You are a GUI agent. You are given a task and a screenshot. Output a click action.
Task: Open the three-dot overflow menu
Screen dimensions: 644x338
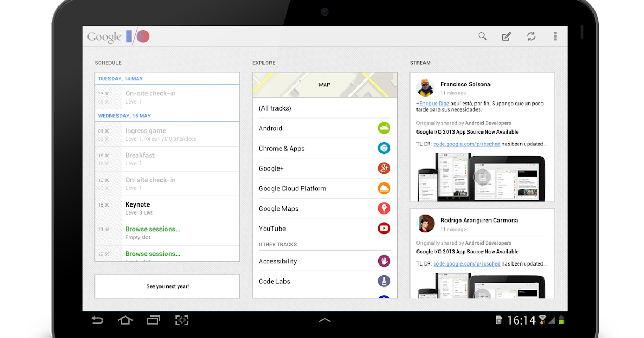(x=555, y=36)
